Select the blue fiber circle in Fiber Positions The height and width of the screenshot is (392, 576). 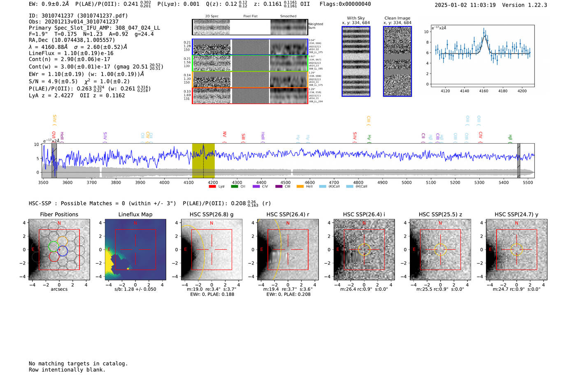(62, 250)
